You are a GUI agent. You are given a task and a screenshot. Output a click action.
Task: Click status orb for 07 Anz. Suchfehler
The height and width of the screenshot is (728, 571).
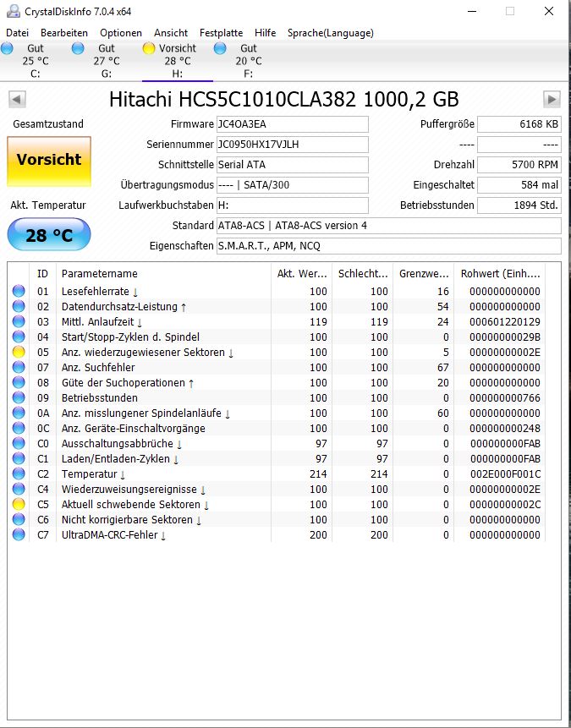19,367
